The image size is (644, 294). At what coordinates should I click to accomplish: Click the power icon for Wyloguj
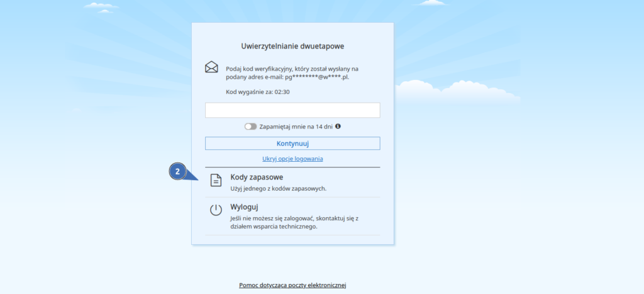tap(216, 210)
